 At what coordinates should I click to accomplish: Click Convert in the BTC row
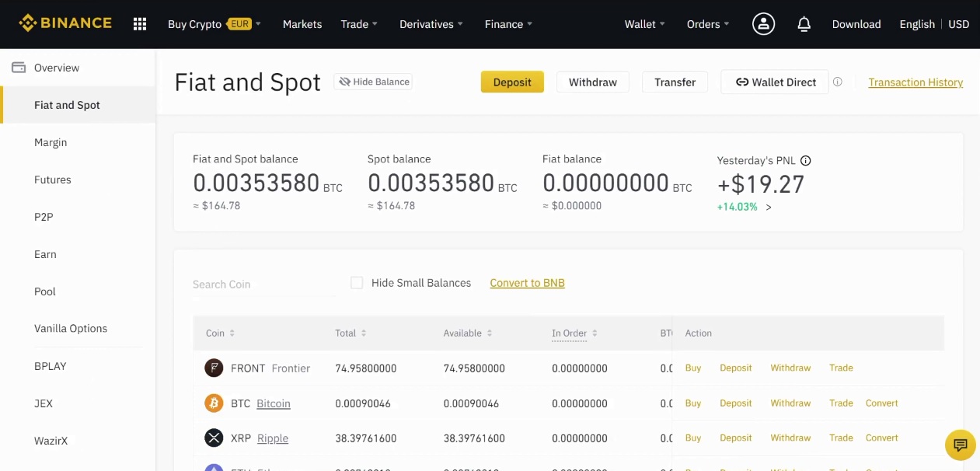tap(881, 403)
